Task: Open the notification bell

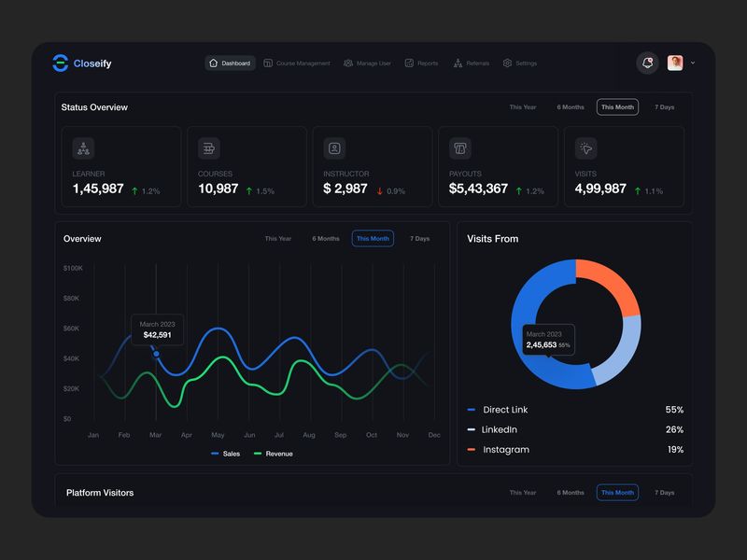Action: pyautogui.click(x=646, y=62)
